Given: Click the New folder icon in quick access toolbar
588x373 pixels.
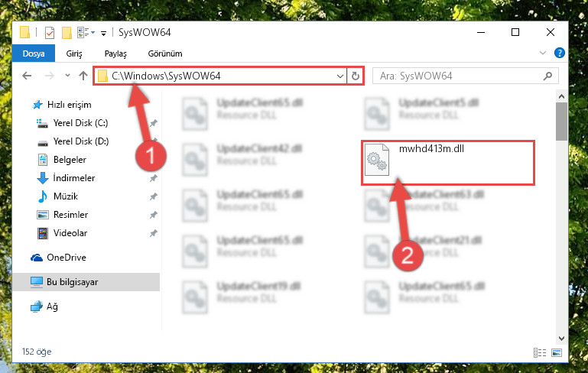Looking at the screenshot, I should 67,33.
